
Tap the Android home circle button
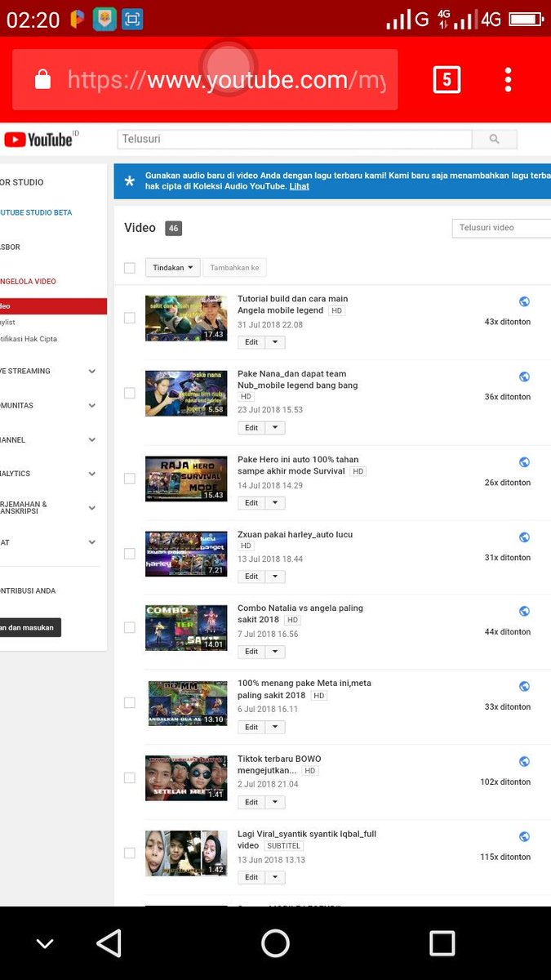click(x=275, y=943)
